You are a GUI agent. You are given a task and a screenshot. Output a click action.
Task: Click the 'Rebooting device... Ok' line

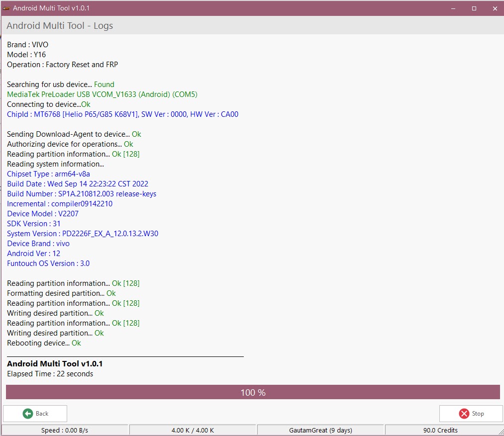pos(44,343)
